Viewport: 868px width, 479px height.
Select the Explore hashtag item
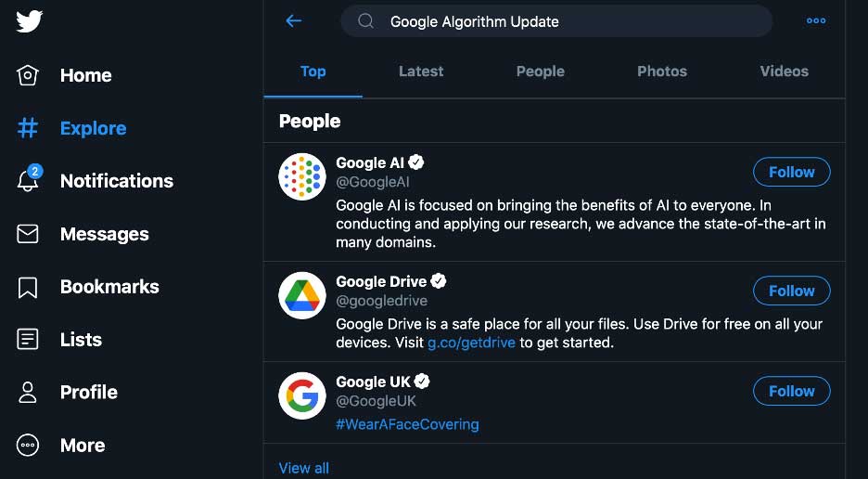pos(71,128)
